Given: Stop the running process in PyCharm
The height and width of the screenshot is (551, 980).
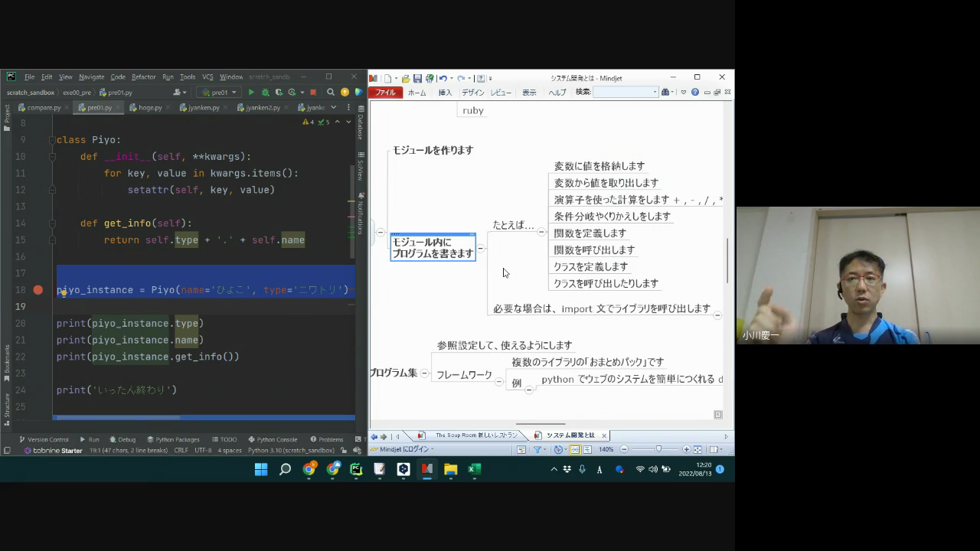Looking at the screenshot, I should point(313,93).
